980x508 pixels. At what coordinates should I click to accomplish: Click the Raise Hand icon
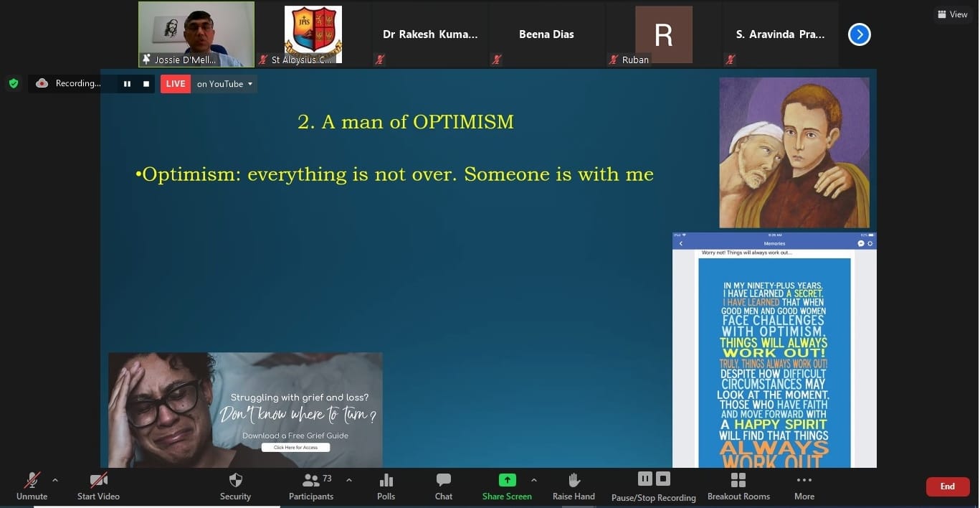pyautogui.click(x=574, y=480)
